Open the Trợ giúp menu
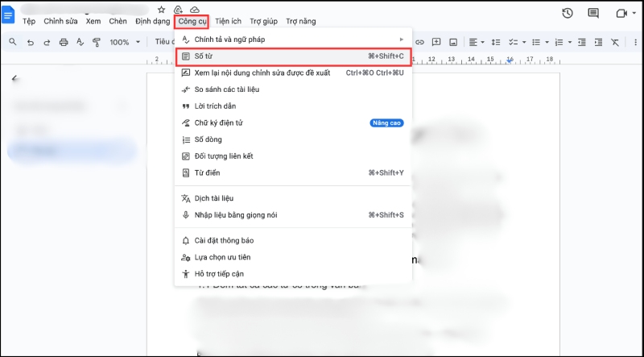The width and height of the screenshot is (644, 357). (x=264, y=21)
